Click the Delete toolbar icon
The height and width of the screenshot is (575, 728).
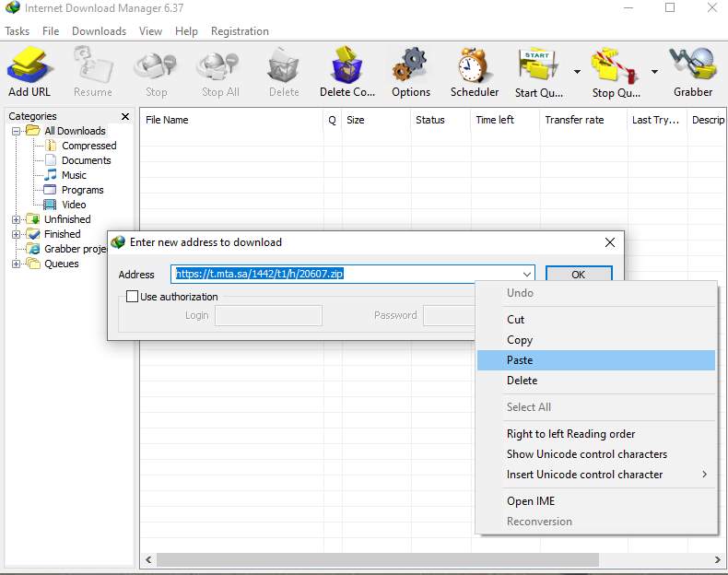[284, 71]
